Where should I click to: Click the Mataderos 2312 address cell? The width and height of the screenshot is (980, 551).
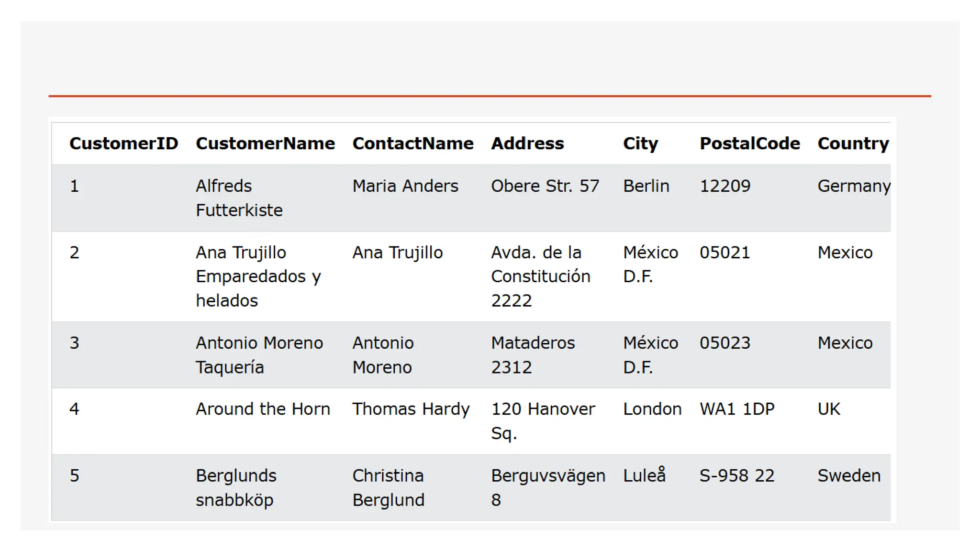[533, 355]
